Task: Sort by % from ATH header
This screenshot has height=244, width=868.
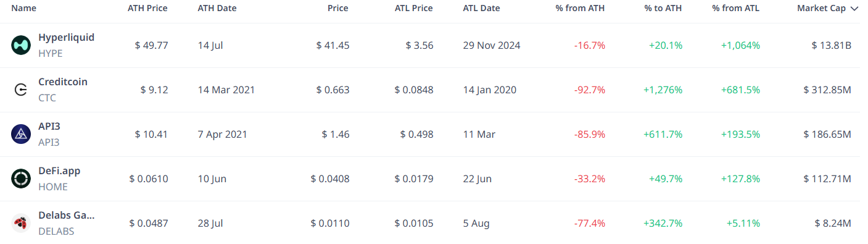Action: (581, 9)
